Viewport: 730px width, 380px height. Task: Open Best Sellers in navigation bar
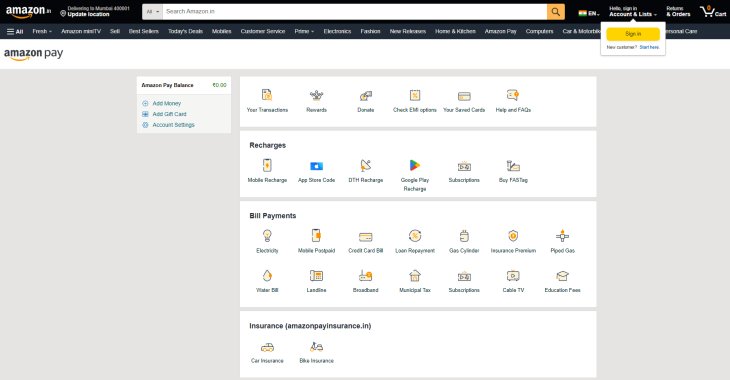pyautogui.click(x=143, y=31)
